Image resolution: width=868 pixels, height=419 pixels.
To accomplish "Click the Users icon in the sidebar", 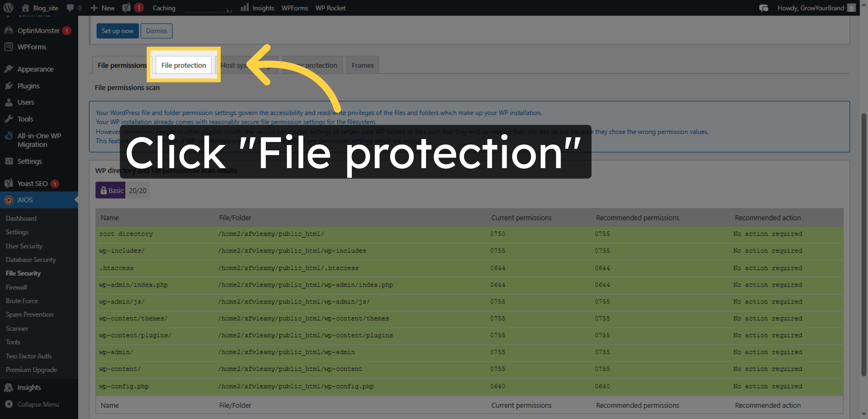I will (9, 102).
